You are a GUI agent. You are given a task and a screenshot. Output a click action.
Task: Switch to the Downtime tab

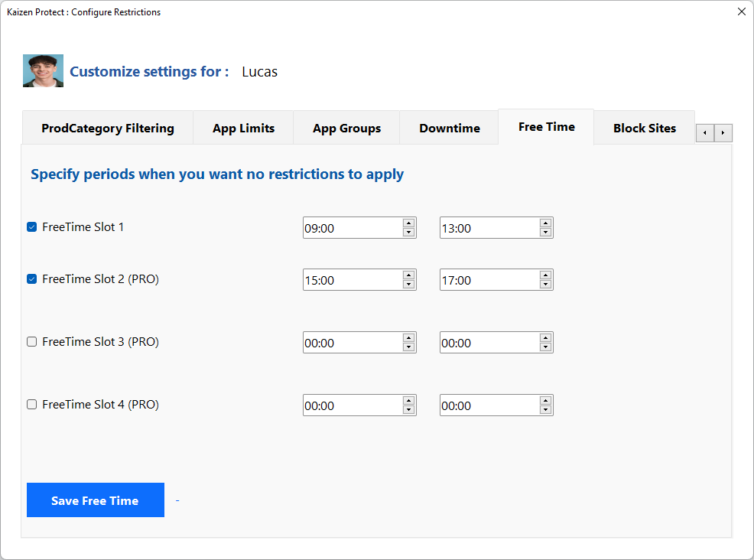pyautogui.click(x=450, y=129)
